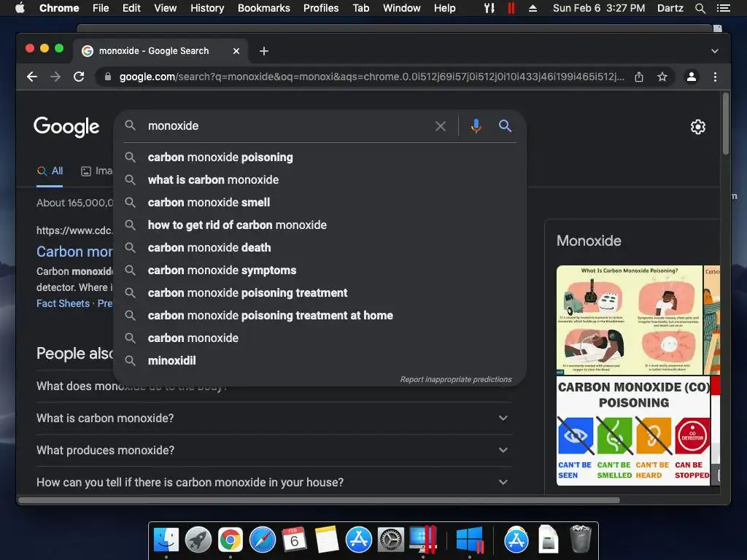Viewport: 747px width, 560px height.
Task: Open Launchpad rocket icon in the Dock
Action: click(x=198, y=540)
